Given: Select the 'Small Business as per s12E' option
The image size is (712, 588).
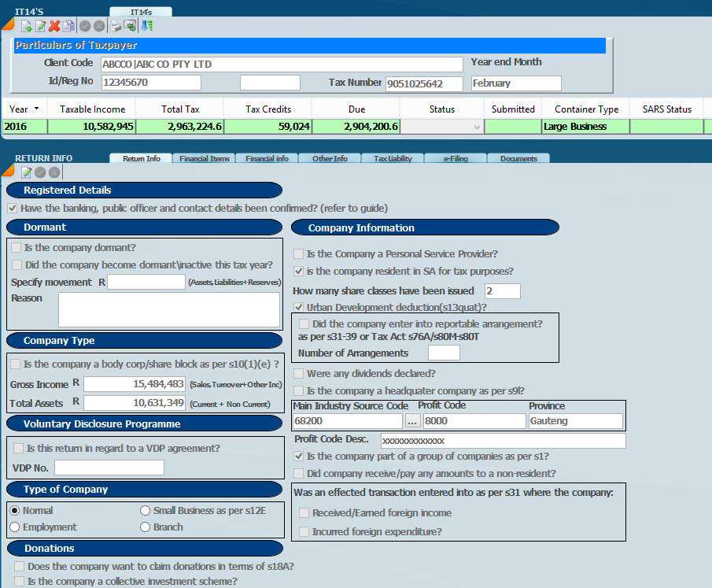Looking at the screenshot, I should (145, 511).
